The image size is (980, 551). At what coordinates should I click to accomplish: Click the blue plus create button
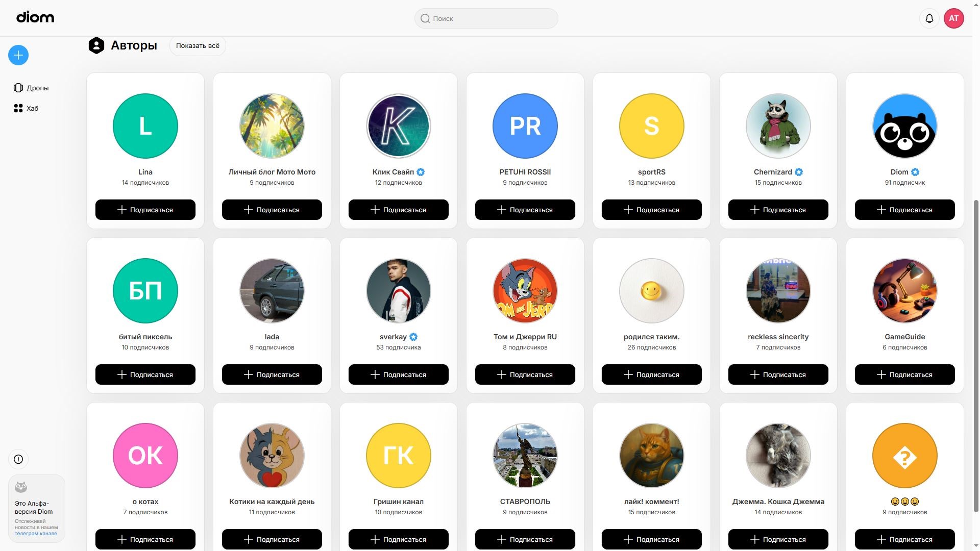click(x=18, y=55)
